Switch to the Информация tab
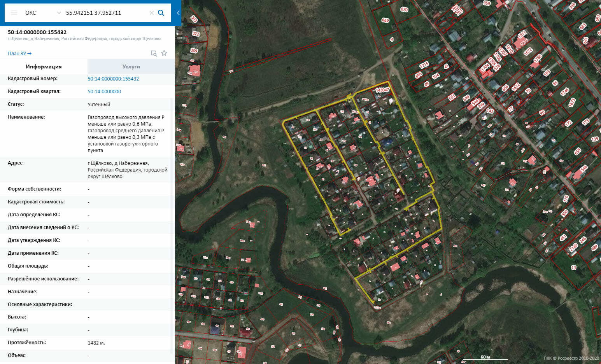The image size is (601, 364). pyautogui.click(x=44, y=66)
